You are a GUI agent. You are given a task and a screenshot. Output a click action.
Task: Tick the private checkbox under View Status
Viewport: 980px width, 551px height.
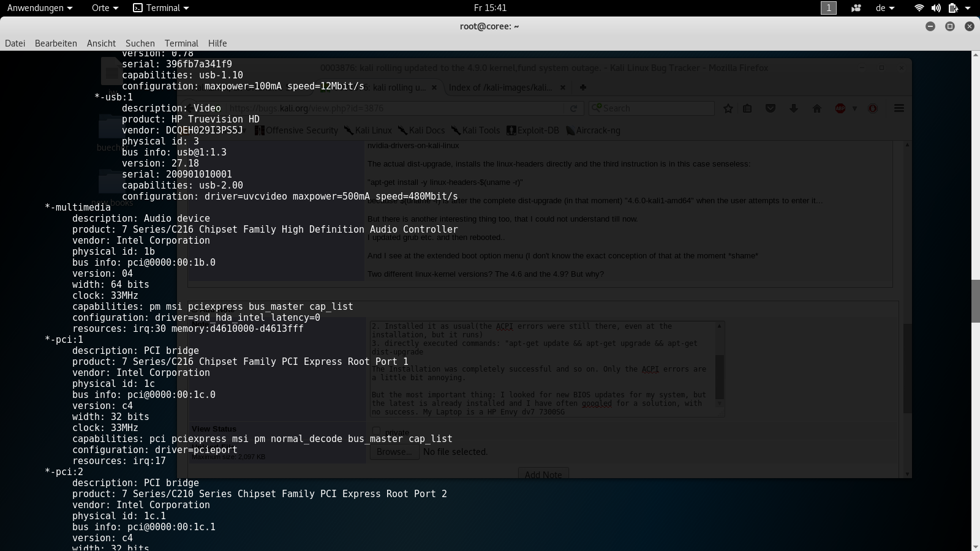click(377, 432)
